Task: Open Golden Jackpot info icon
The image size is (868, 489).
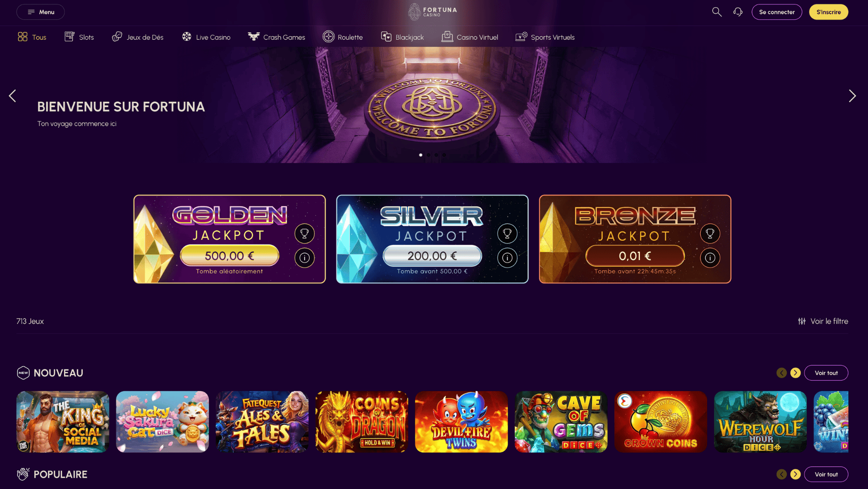Action: pyautogui.click(x=304, y=258)
